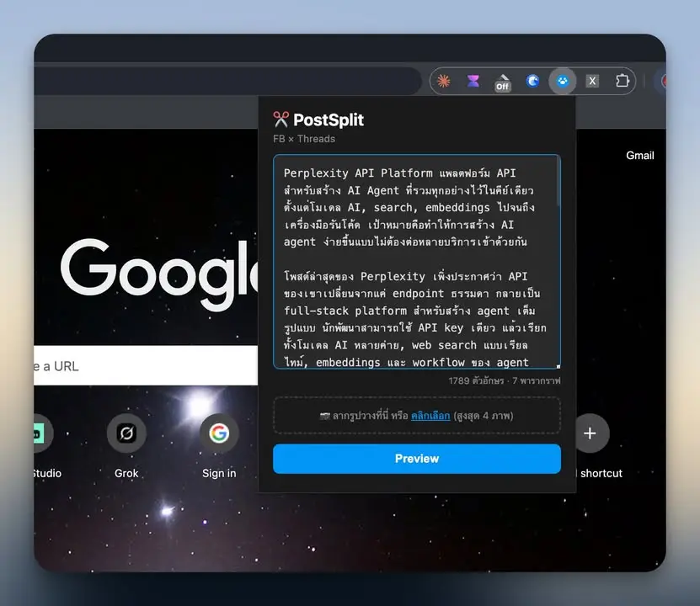
Task: Open the Google Sign in shortcut
Action: point(219,433)
